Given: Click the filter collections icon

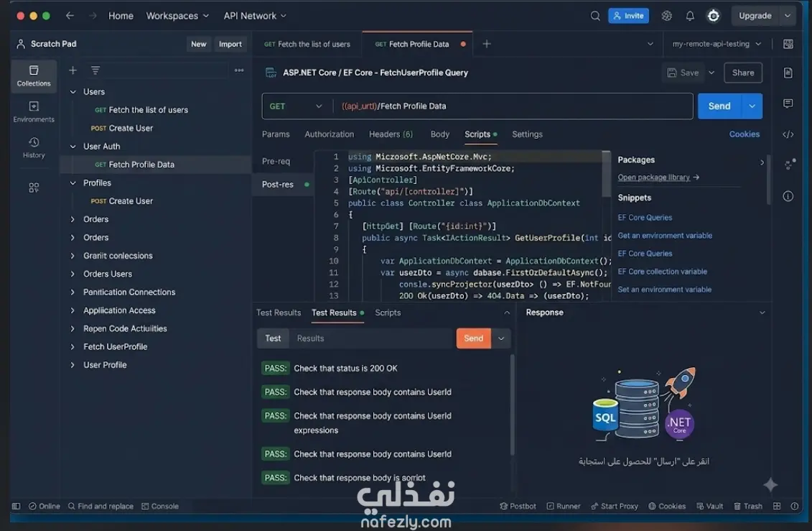Looking at the screenshot, I should pyautogui.click(x=95, y=70).
